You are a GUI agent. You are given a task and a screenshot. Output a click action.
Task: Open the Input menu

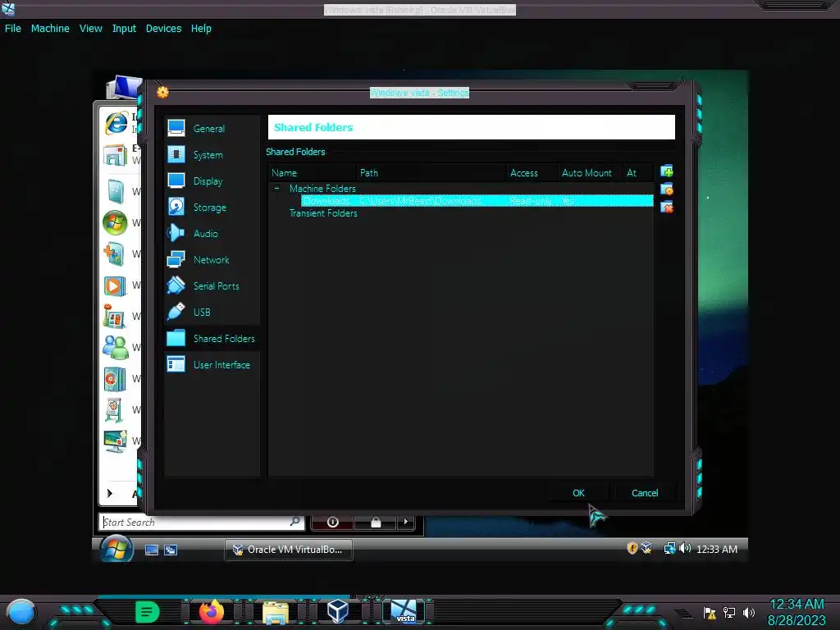[124, 29]
